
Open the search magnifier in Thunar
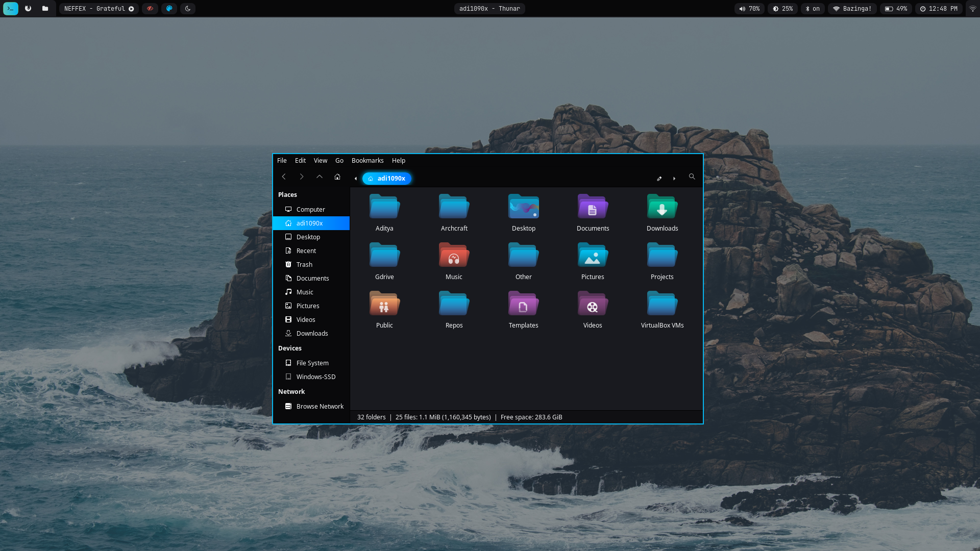click(x=692, y=177)
